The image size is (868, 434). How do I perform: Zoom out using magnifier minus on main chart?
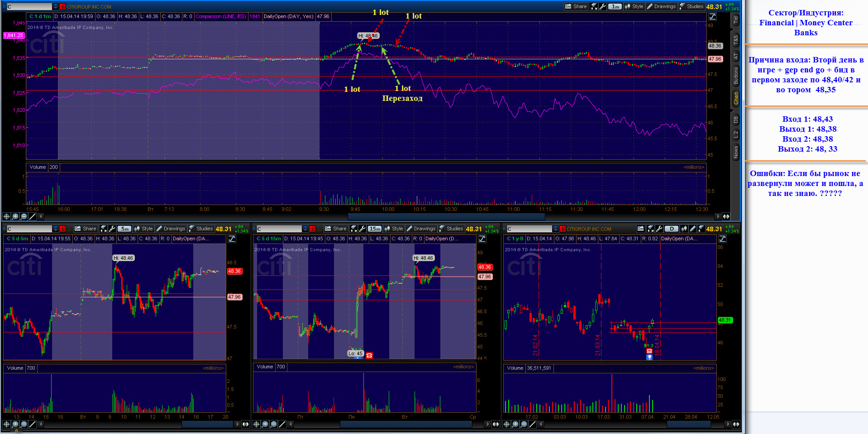[x=24, y=216]
